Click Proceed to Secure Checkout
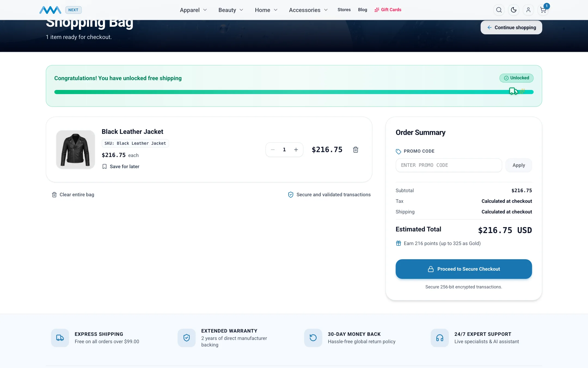 point(464,269)
